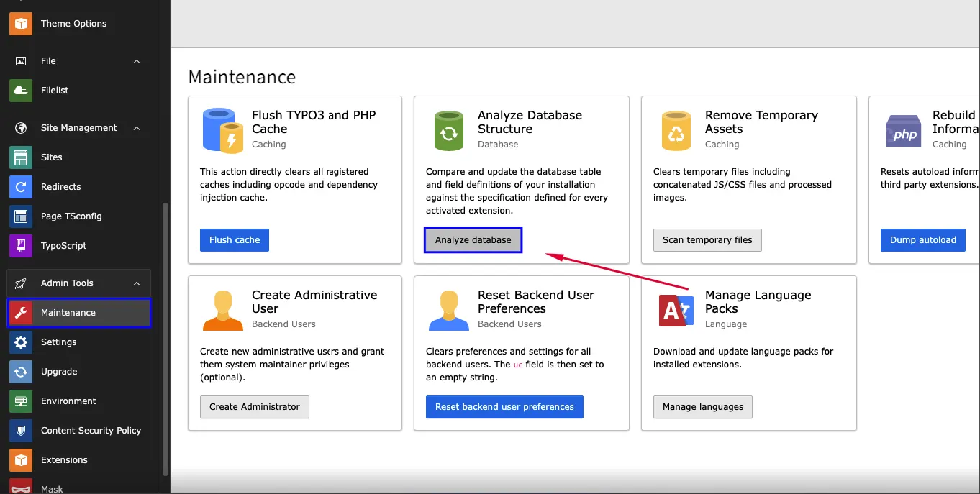
Task: Click the Maintenance page heading
Action: [x=242, y=77]
